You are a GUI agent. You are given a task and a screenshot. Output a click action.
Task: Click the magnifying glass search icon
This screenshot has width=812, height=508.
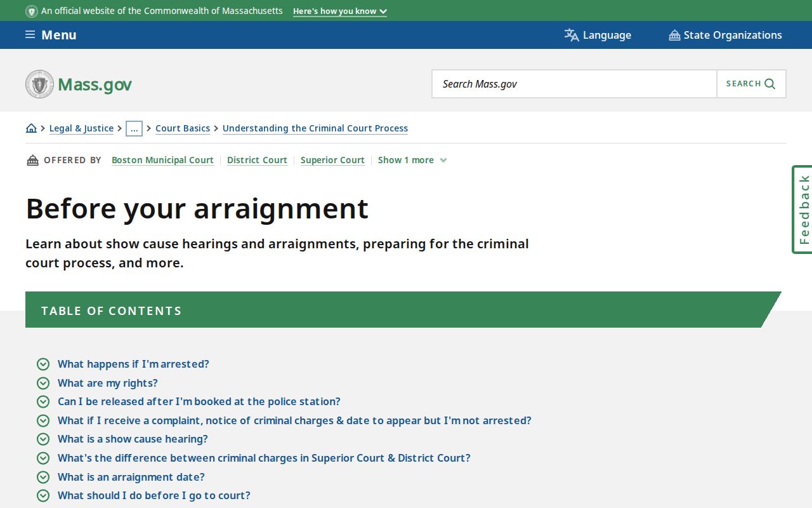coord(770,84)
